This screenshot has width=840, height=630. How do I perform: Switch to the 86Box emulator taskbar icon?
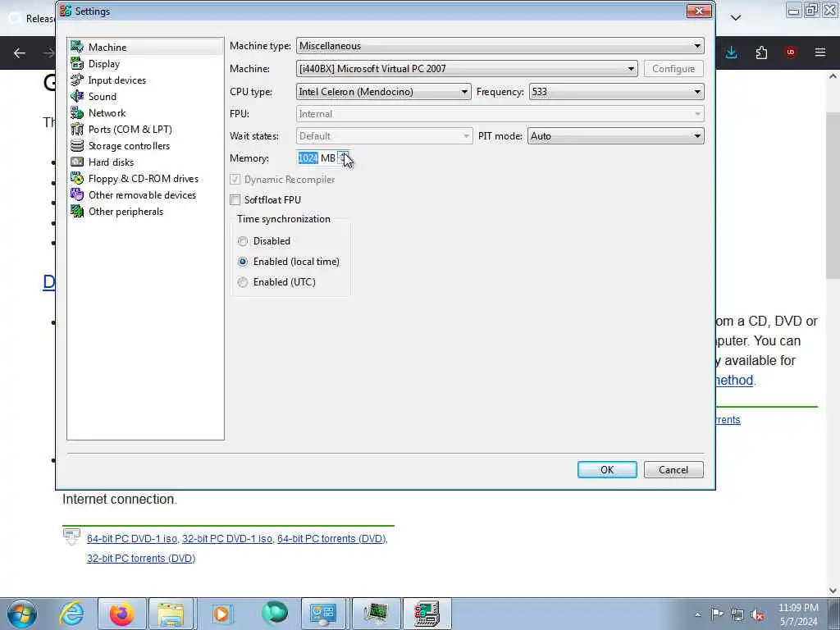[x=427, y=614]
